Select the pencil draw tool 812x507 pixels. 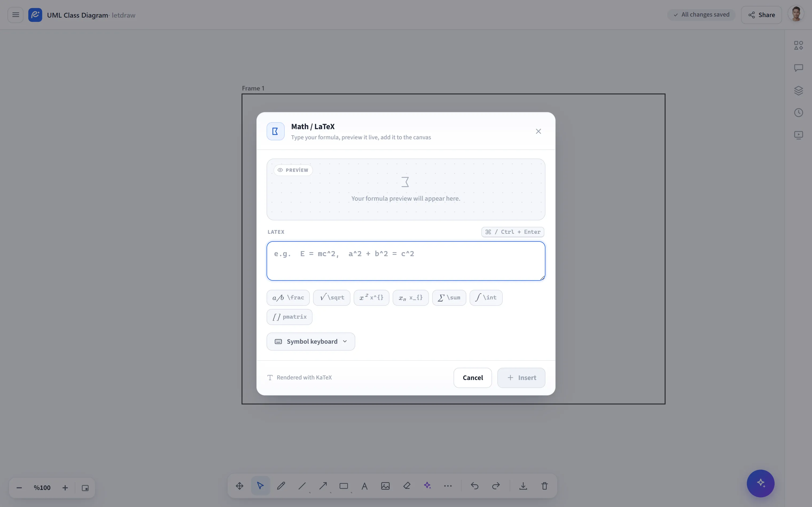pos(281,486)
